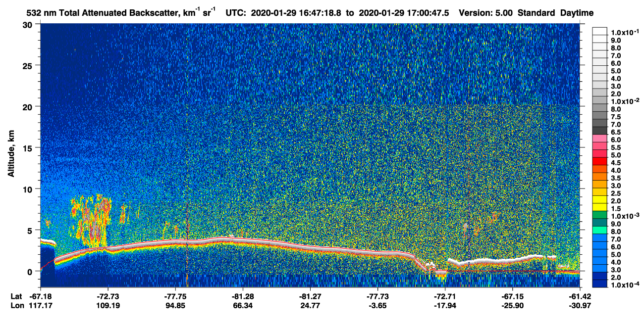Click the 'Version: 5.00' text

[487, 13]
